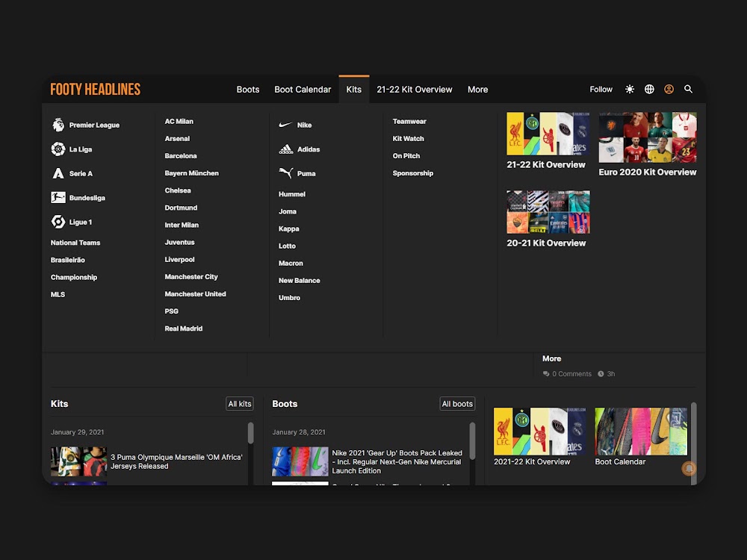Open La Liga via its league icon
Image resolution: width=747 pixels, height=560 pixels.
[x=58, y=149]
